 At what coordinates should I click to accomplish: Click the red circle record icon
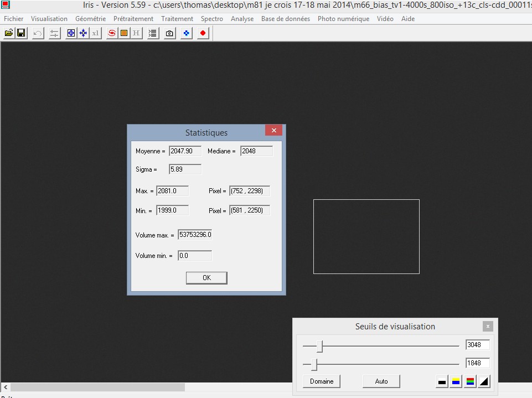pos(203,33)
